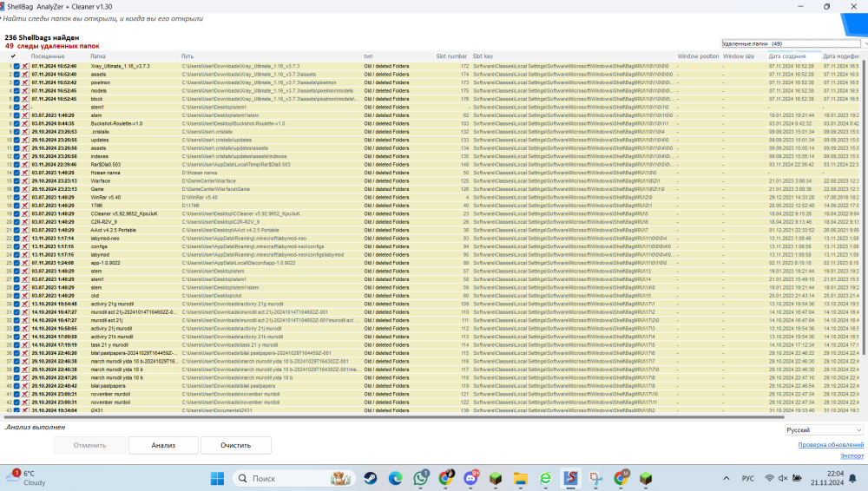868x491 pixels.
Task: Click the Очистить button
Action: coord(236,445)
